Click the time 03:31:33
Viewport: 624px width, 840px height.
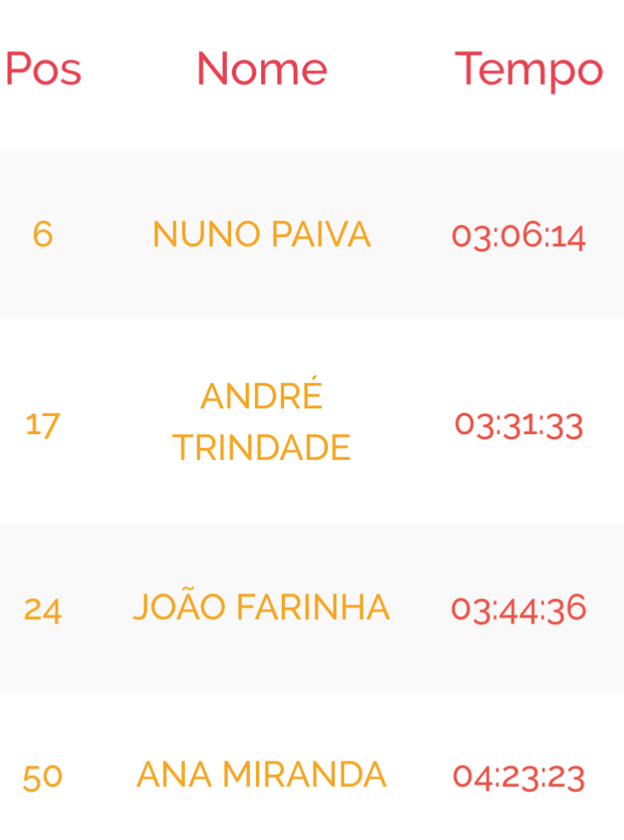519,424
